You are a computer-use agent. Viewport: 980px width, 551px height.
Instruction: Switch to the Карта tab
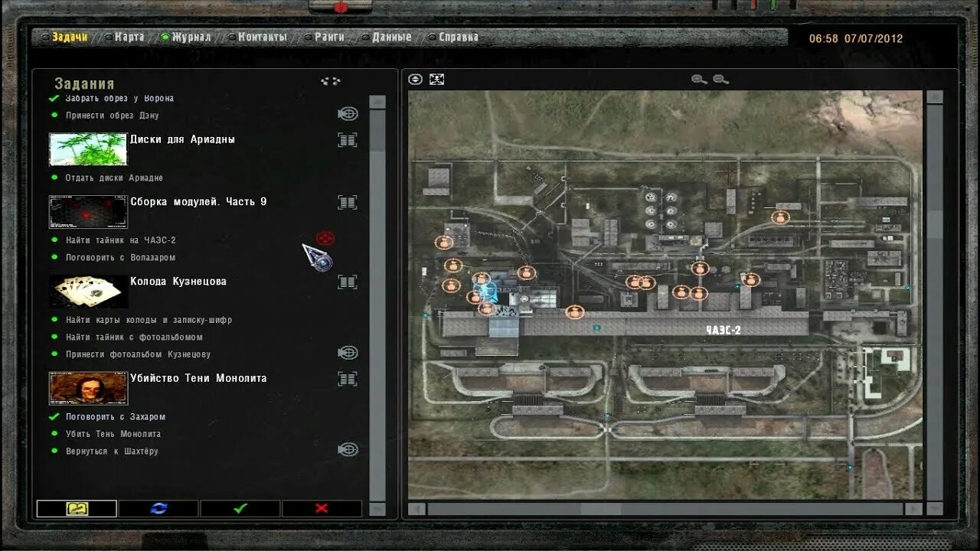pos(129,37)
